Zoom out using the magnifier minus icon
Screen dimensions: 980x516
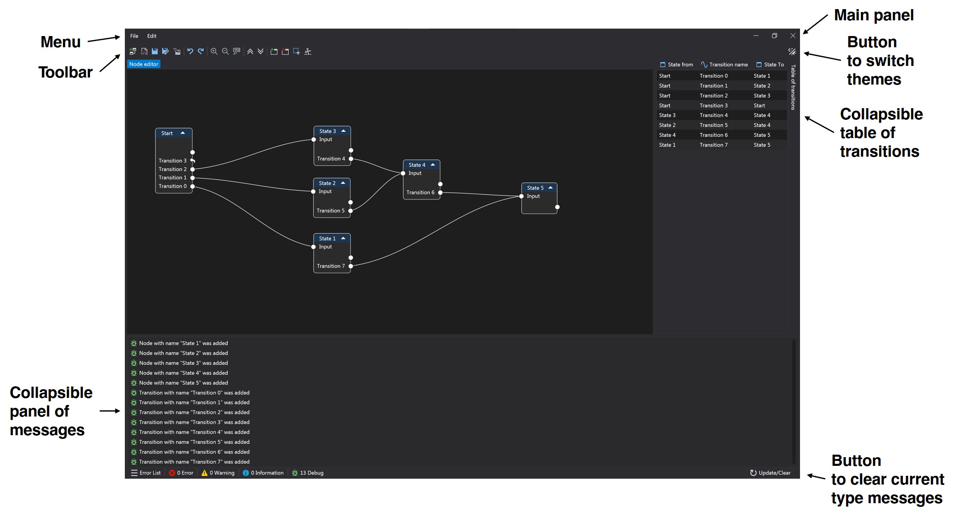coord(225,51)
